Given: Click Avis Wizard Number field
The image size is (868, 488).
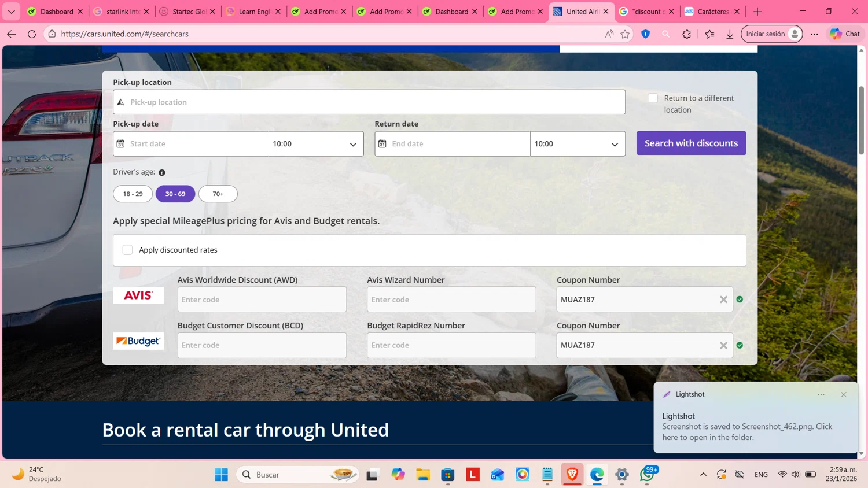Looking at the screenshot, I should coord(451,300).
